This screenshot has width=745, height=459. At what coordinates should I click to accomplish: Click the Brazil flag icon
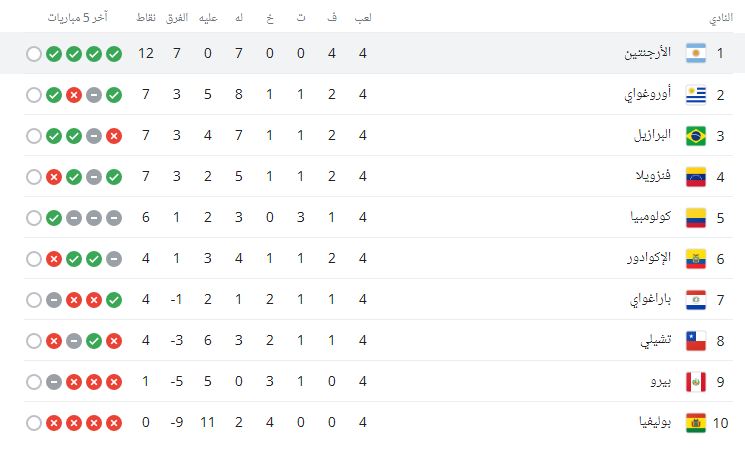696,136
